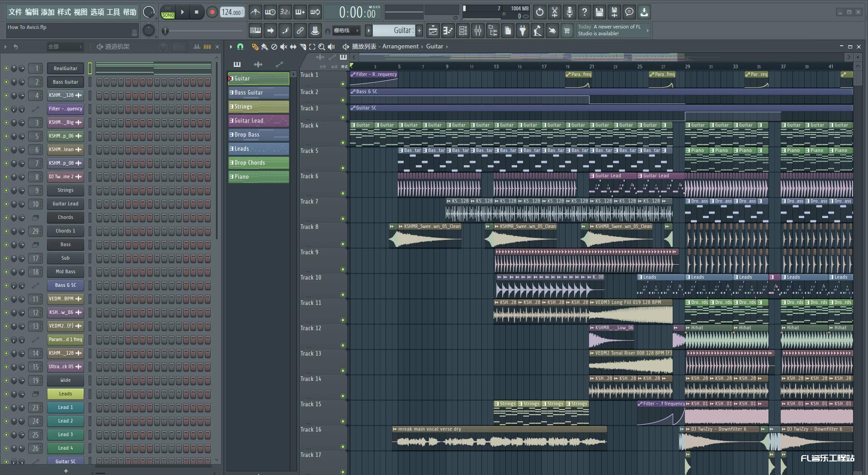Open the 添加 menu

[48, 12]
